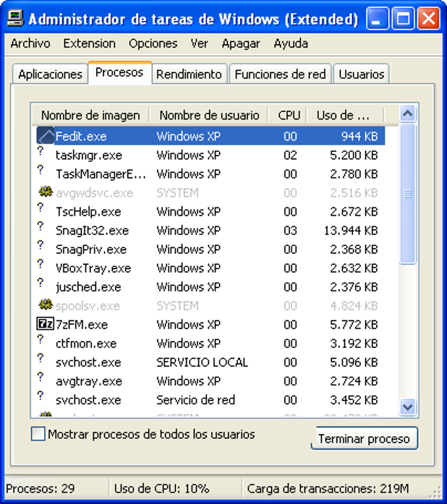Screen dimensions: 447x504
Task: Click the vertical scrollbar thumb
Action: [x=408, y=194]
